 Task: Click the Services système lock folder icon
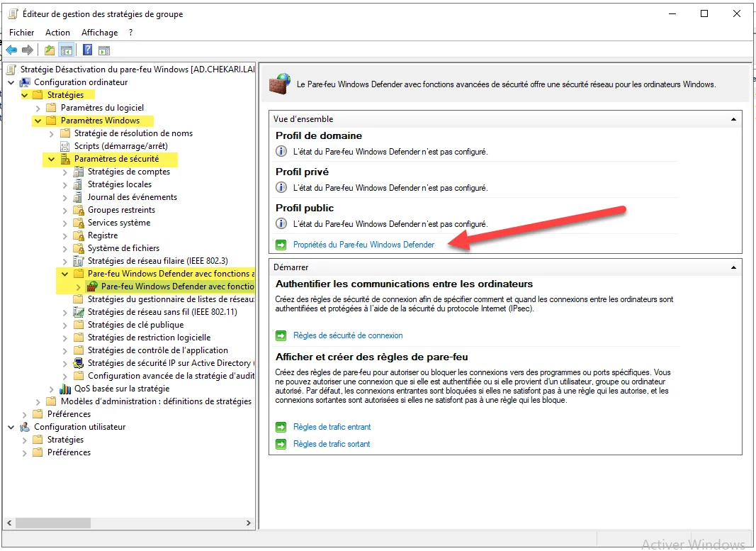point(79,223)
